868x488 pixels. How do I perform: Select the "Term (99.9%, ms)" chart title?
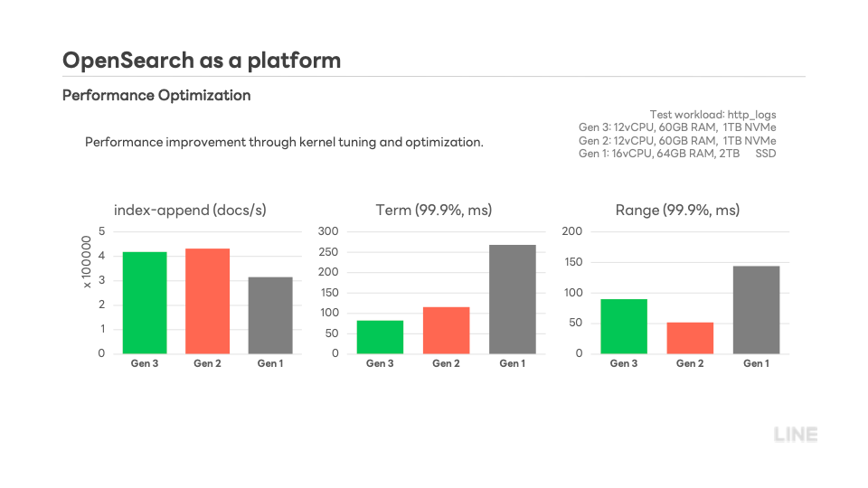434,210
